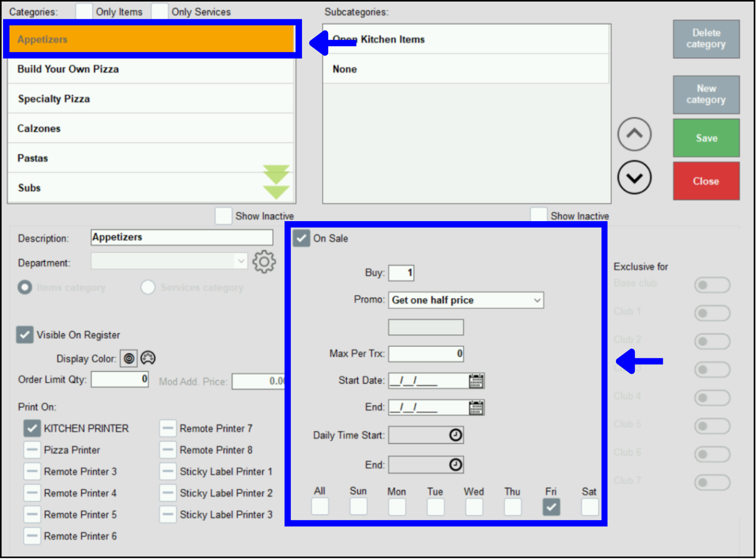Click the Delete category button
The width and height of the screenshot is (756, 559).
(x=706, y=39)
